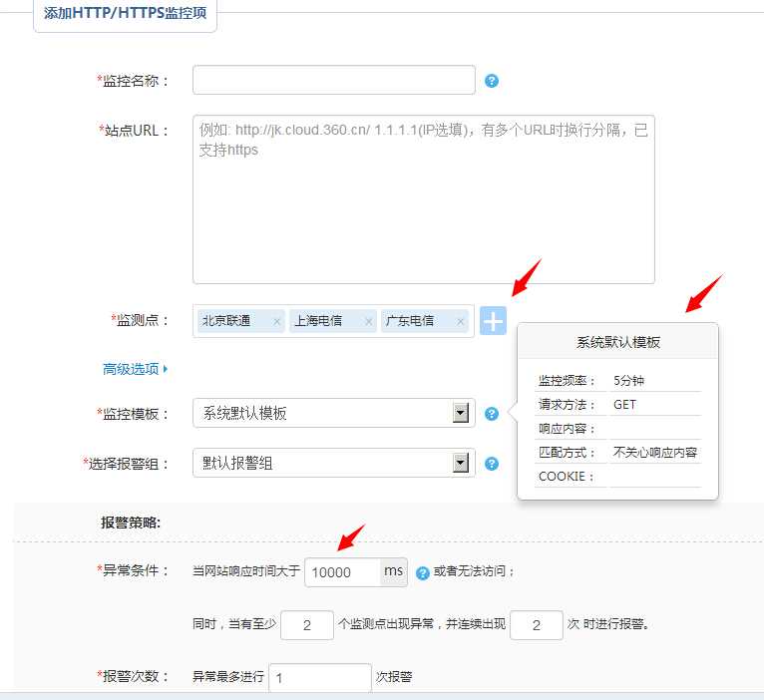Viewport: 764px width, 700px height.
Task: Click the 监控名称 text input
Action: pyautogui.click(x=333, y=80)
